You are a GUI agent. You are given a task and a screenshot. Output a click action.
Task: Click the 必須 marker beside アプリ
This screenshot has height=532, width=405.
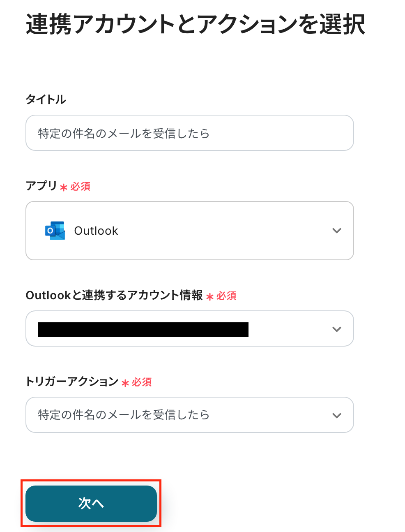tap(81, 187)
